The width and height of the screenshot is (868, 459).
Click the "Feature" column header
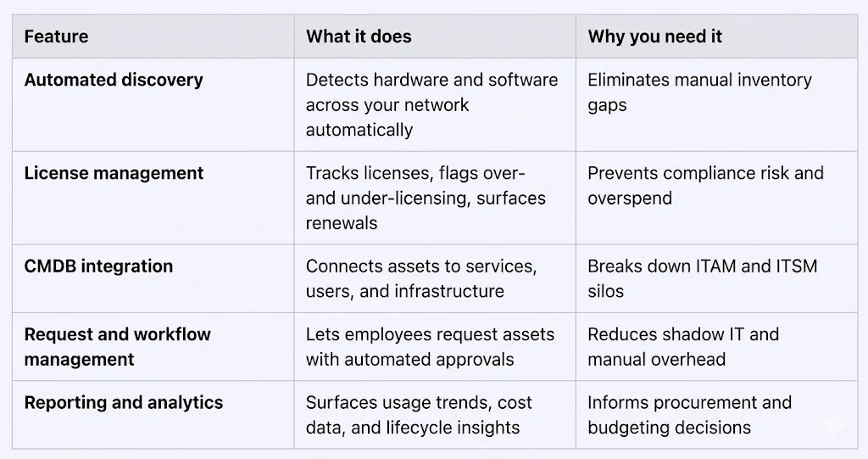[x=56, y=36]
